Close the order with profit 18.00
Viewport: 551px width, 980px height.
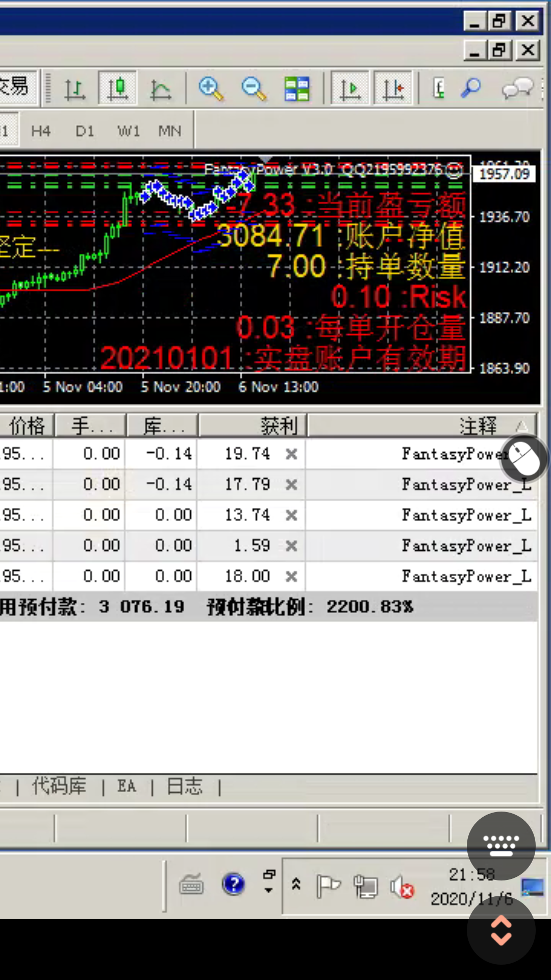coord(291,576)
